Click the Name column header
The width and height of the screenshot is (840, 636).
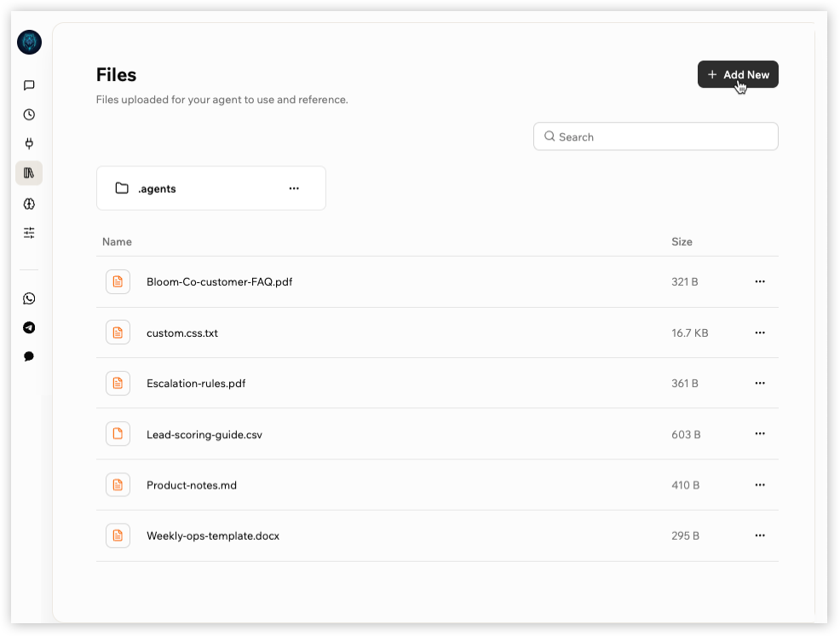117,242
